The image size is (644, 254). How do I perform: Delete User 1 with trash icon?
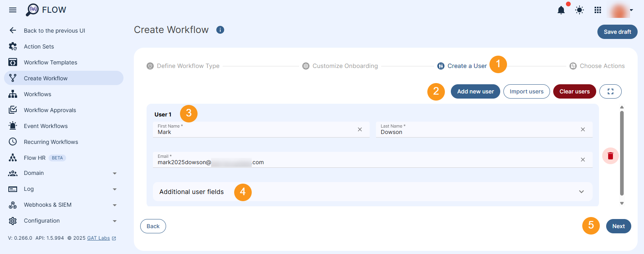click(611, 156)
